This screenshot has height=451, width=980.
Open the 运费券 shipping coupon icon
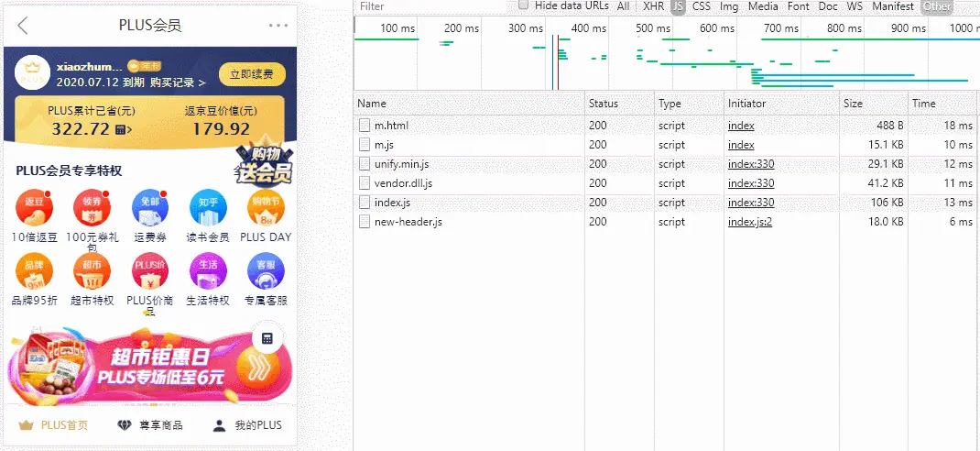coord(150,208)
